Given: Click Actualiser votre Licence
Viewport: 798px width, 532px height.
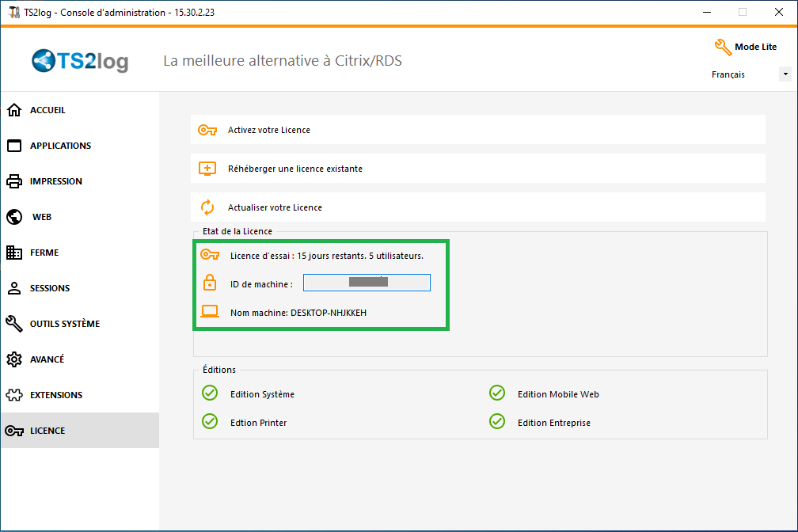Looking at the screenshot, I should (x=478, y=207).
